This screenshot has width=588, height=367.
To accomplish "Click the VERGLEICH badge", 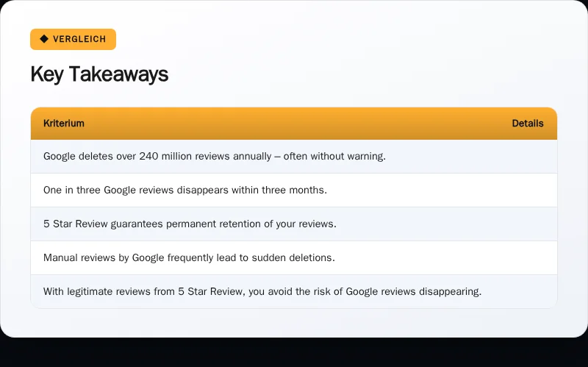I will (73, 39).
